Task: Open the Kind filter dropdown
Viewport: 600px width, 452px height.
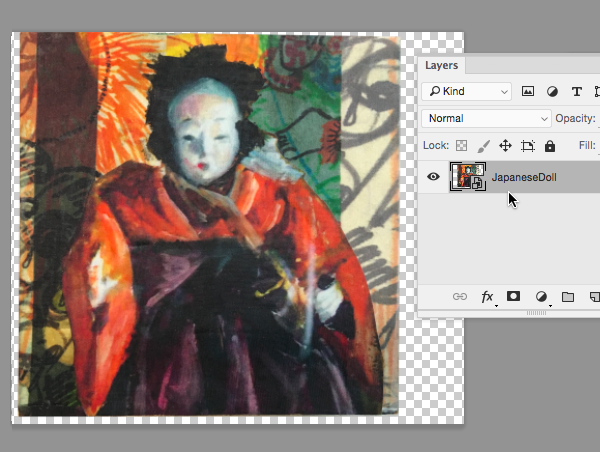Action: coord(466,91)
